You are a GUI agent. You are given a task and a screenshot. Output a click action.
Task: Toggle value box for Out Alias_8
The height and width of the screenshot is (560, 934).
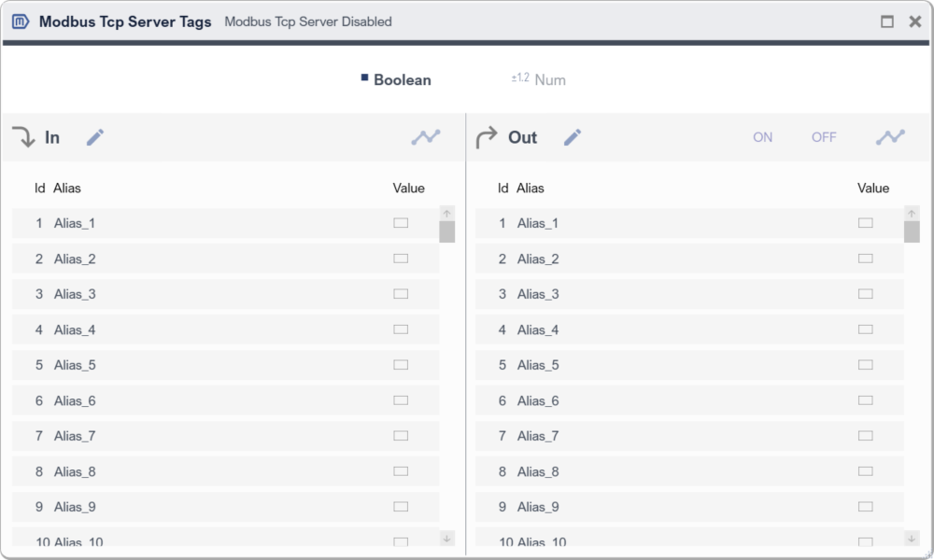point(865,471)
